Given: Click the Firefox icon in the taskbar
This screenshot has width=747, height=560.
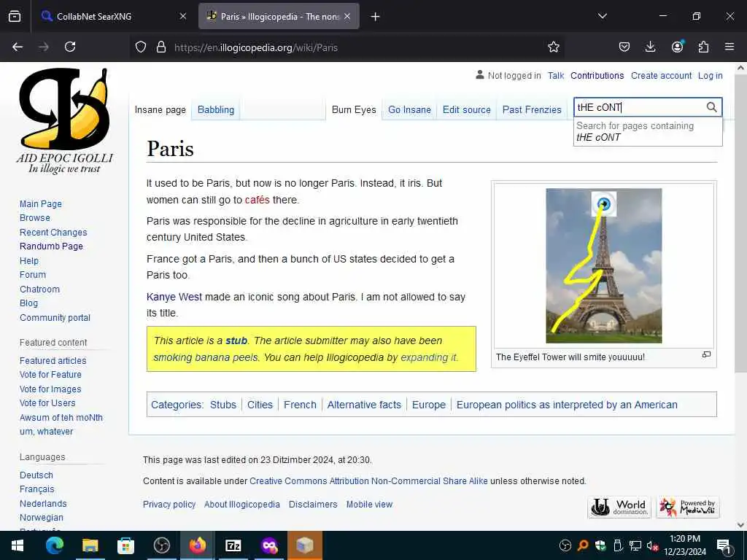Looking at the screenshot, I should (197, 545).
